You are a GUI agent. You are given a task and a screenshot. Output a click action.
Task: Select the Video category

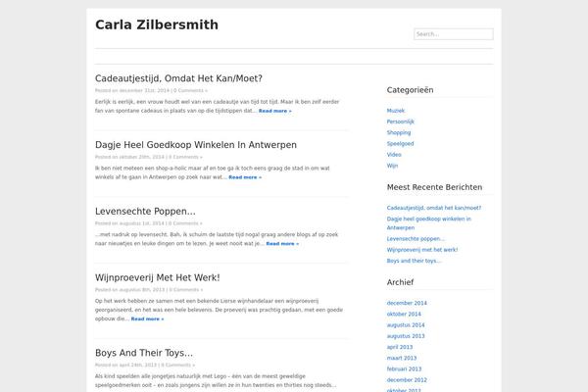[394, 155]
